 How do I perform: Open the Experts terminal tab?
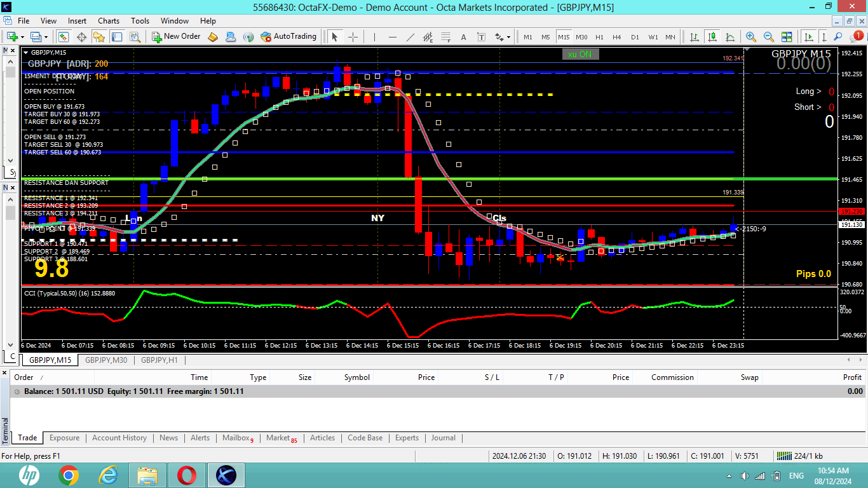pos(407,438)
